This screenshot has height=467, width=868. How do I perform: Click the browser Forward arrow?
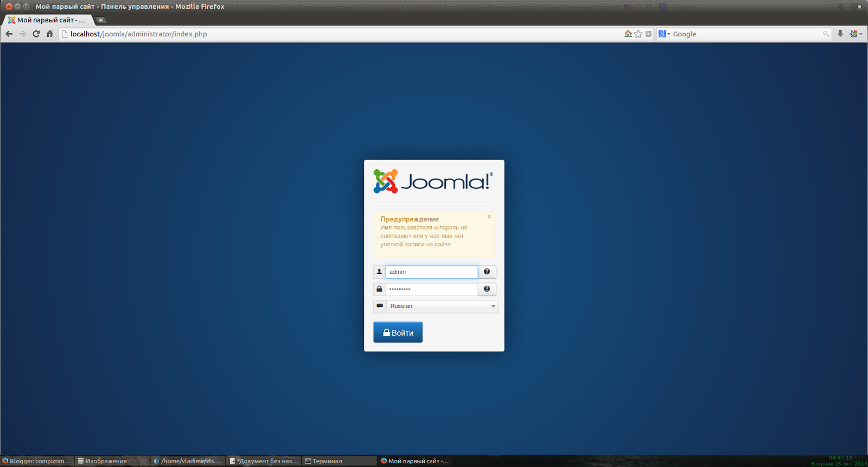coord(22,34)
